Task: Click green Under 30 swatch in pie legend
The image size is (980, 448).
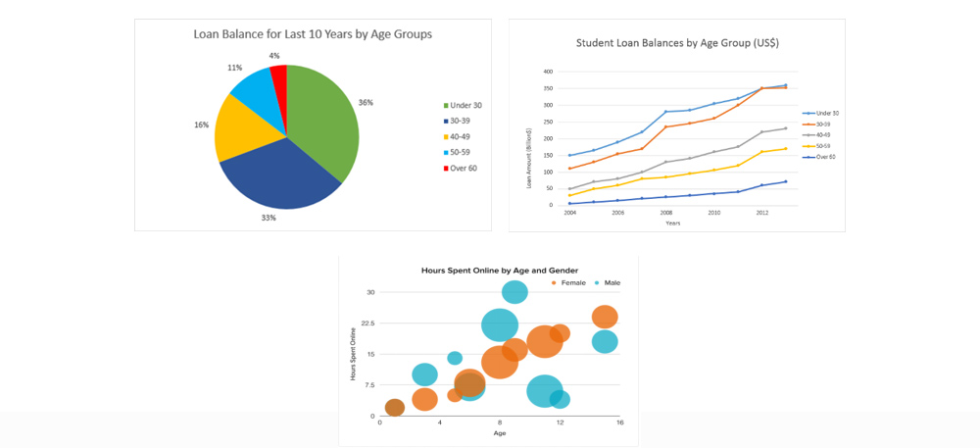Action: 446,106
